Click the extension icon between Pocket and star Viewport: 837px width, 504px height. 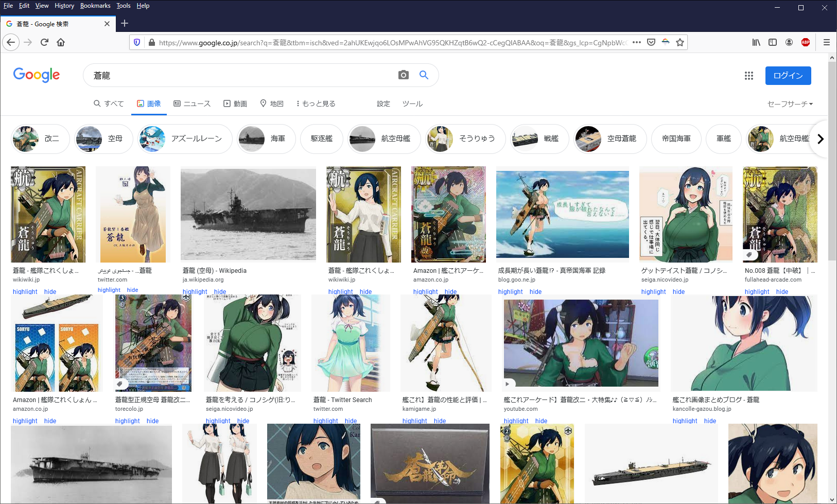(666, 42)
